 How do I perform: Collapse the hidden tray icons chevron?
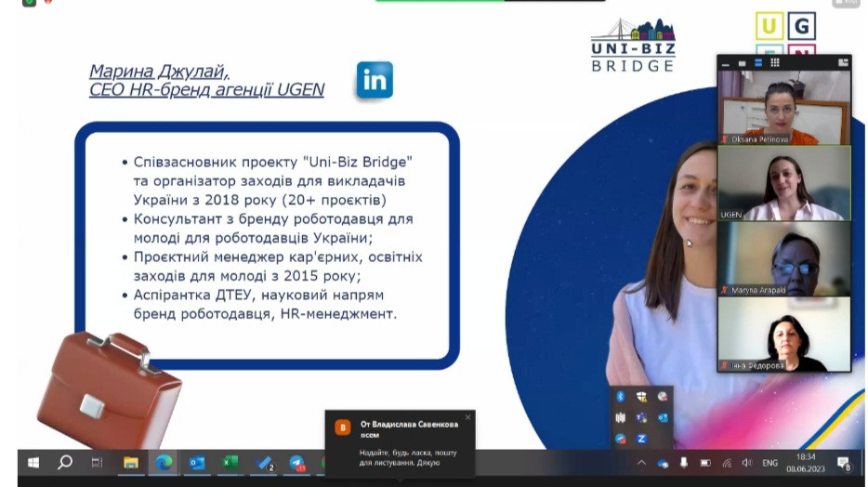click(x=641, y=463)
